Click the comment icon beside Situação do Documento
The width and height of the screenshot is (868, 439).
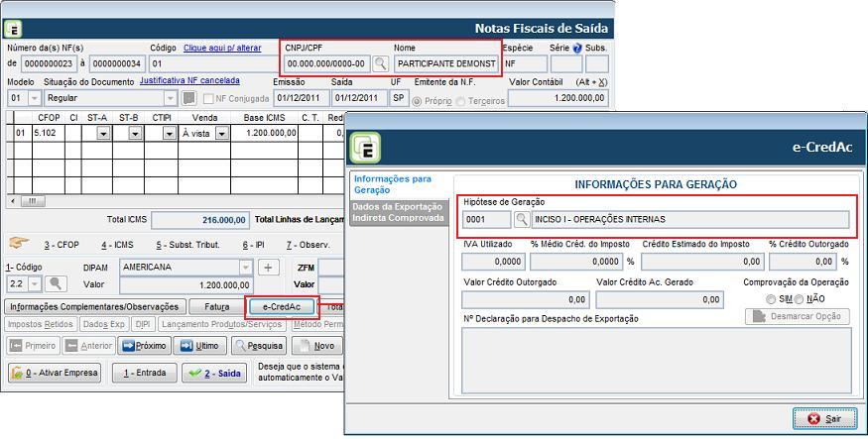click(189, 99)
